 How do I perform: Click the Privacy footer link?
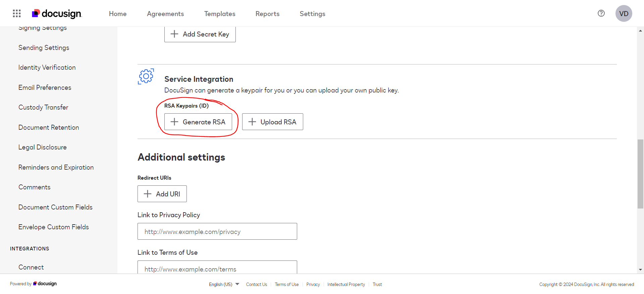click(313, 284)
